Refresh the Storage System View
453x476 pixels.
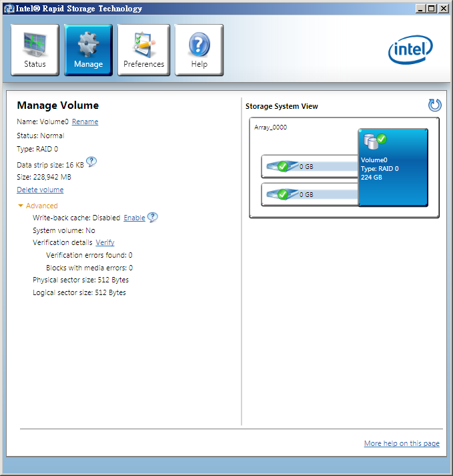[434, 105]
